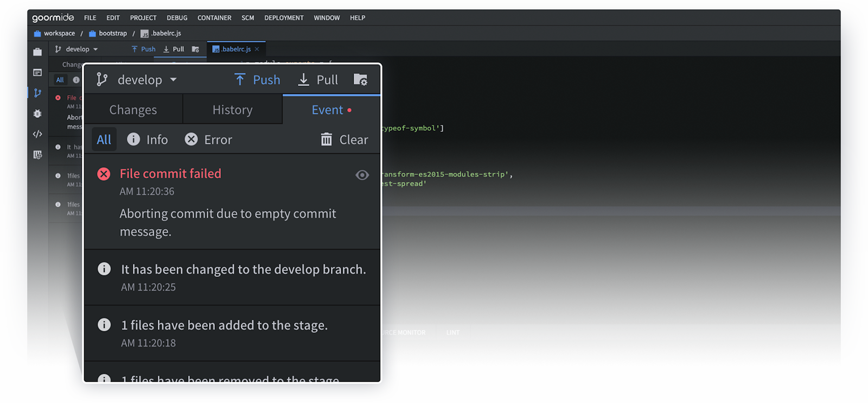Click the error icon beside File commit failed
The image size is (868, 403).
click(x=104, y=174)
